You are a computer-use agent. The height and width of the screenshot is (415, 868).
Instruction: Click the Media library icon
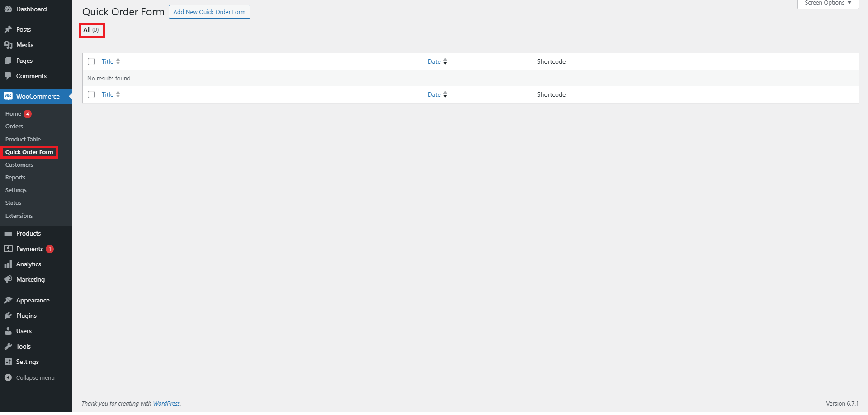pyautogui.click(x=8, y=45)
